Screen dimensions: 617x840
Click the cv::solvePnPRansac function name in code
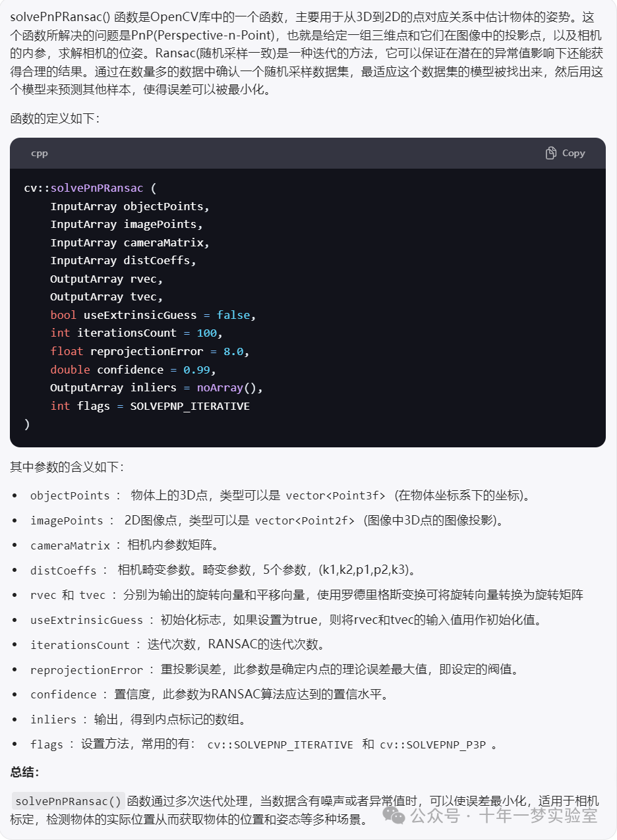(x=84, y=188)
